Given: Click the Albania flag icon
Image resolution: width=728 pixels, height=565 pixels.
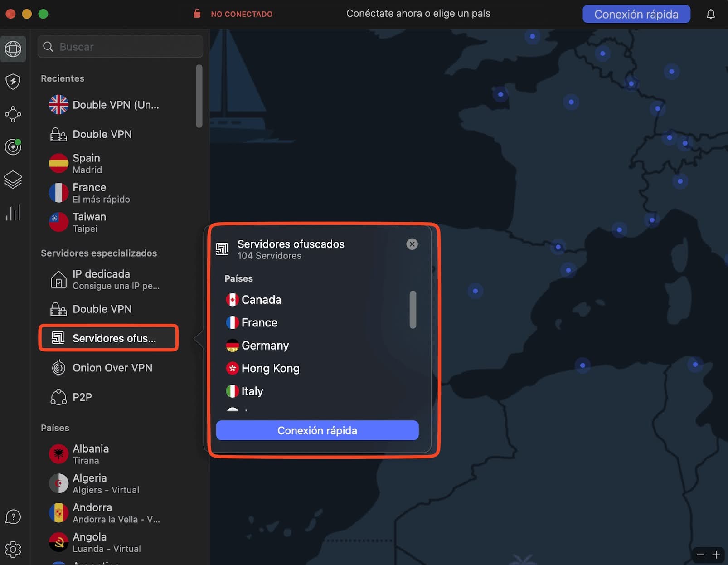Looking at the screenshot, I should 59,454.
